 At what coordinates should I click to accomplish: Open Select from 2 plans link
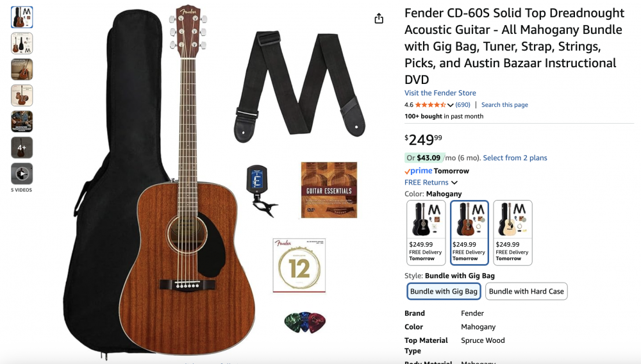coord(515,158)
